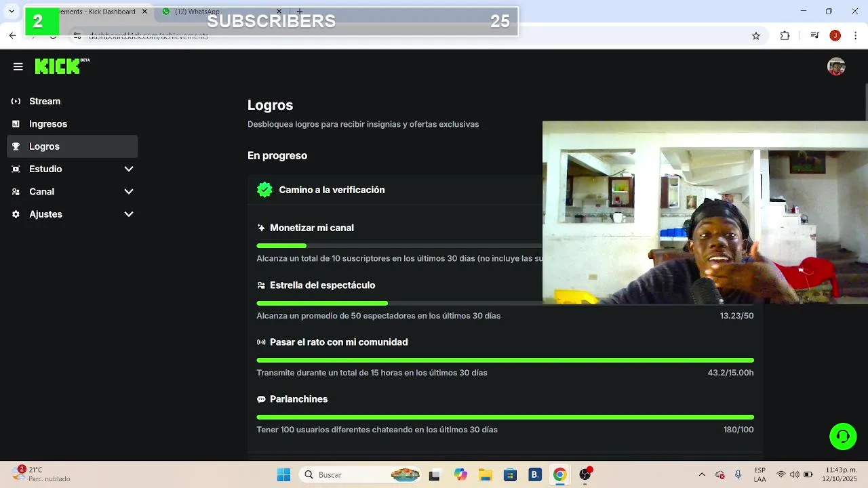Open Chrome media control icon
This screenshot has width=868, height=488.
(x=815, y=36)
